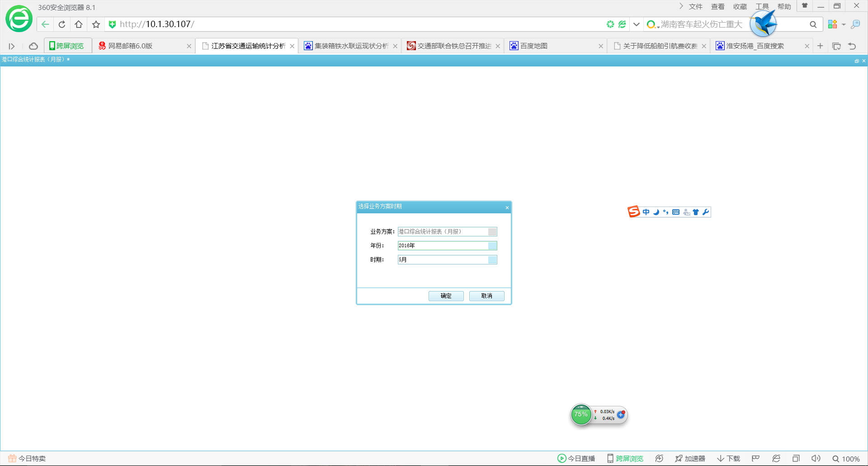Viewport: 868px width, 466px height.
Task: Click the 取消 cancel button
Action: point(486,296)
